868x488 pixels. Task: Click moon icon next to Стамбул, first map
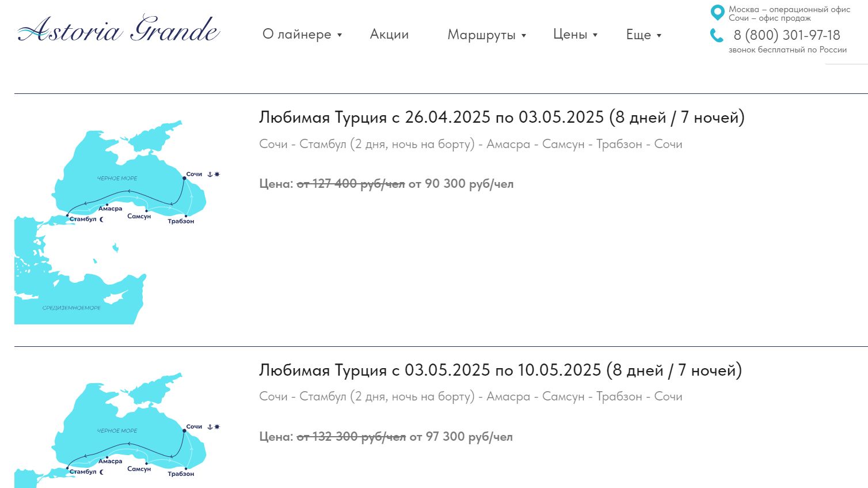[102, 220]
